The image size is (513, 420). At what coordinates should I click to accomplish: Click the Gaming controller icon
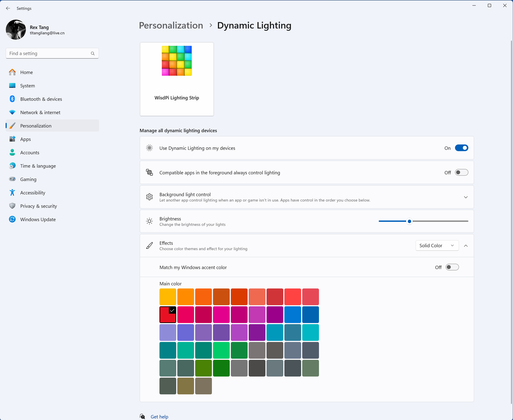pyautogui.click(x=12, y=179)
